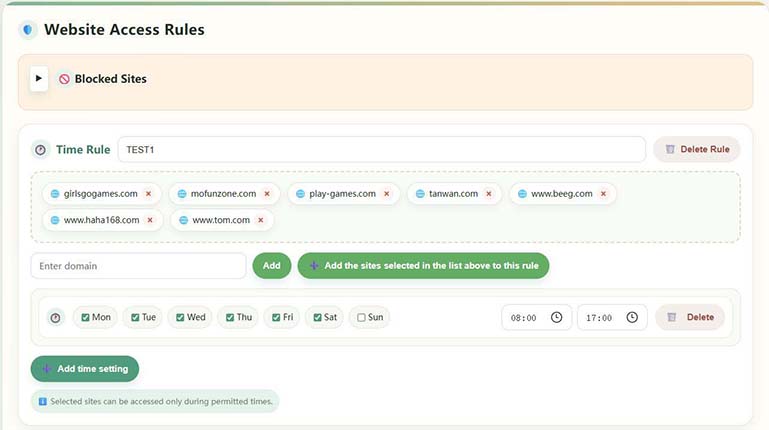769x430 pixels.
Task: Click the shield icon beside Website Access Rules
Action: 28,29
